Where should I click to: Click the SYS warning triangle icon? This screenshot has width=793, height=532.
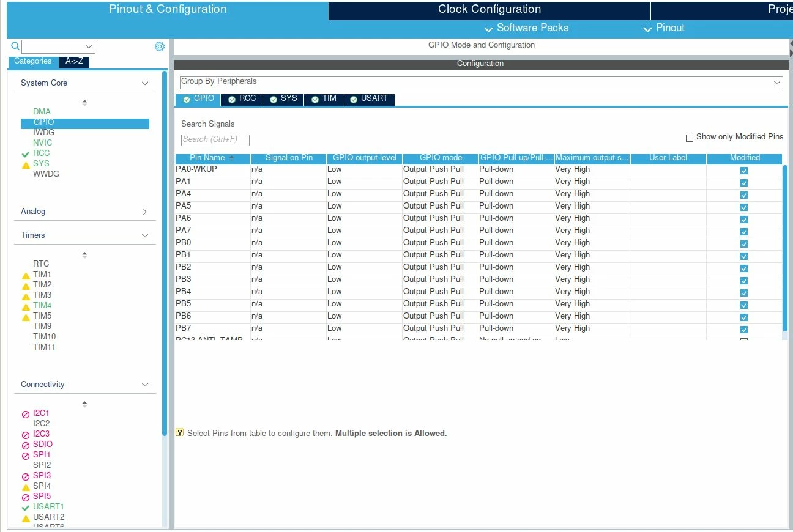26,164
